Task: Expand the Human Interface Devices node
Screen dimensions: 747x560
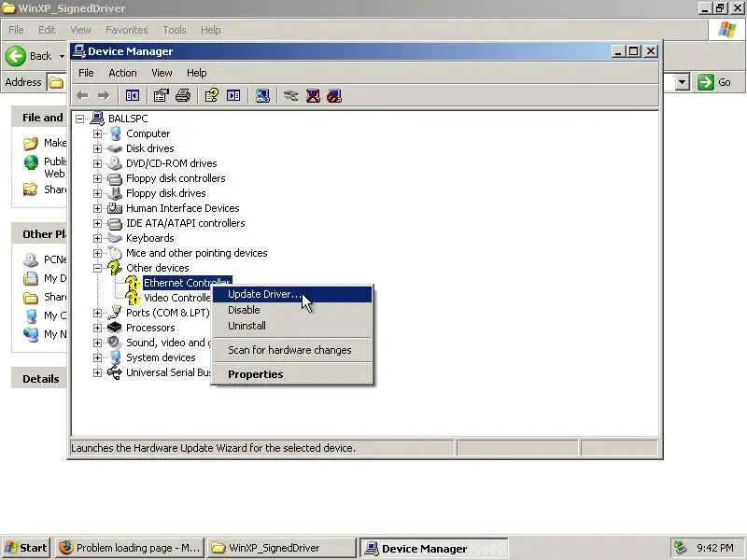Action: pyautogui.click(x=98, y=208)
